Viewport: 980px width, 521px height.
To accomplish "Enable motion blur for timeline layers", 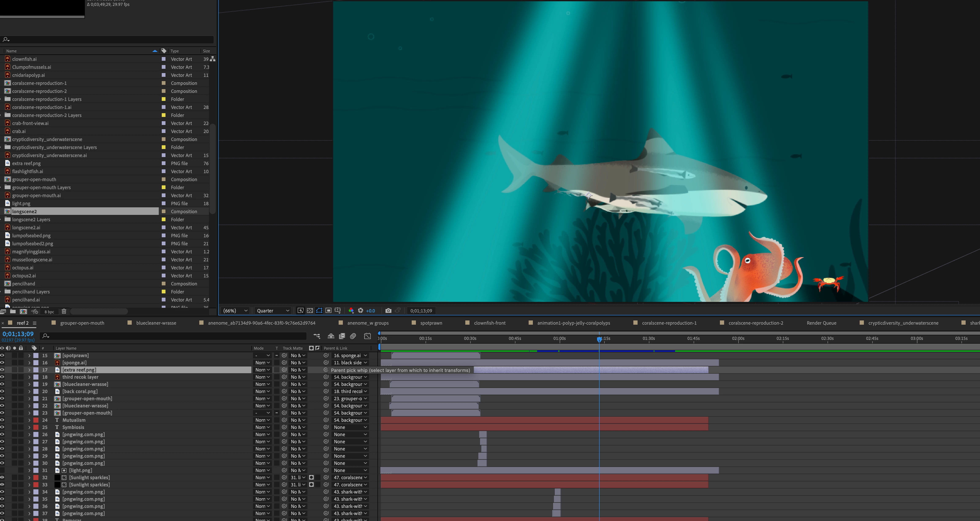I will [x=353, y=336].
